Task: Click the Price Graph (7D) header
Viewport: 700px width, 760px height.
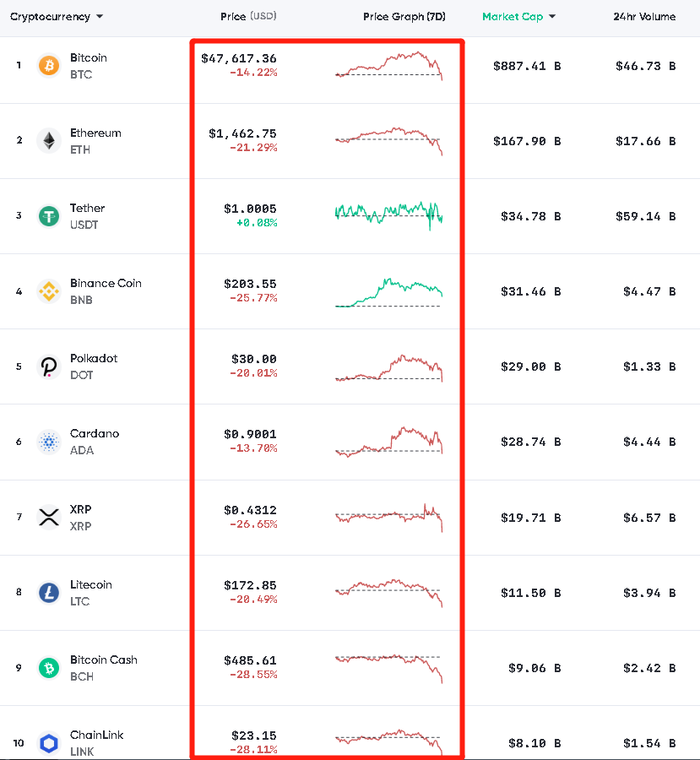Action: point(404,17)
